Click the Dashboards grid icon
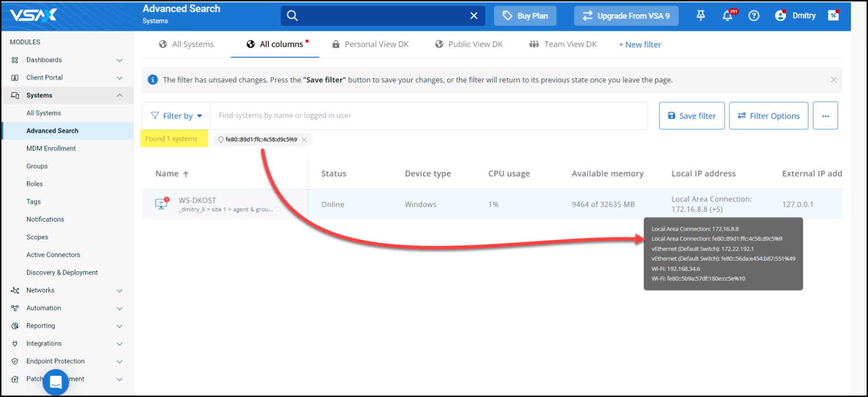 [15, 60]
